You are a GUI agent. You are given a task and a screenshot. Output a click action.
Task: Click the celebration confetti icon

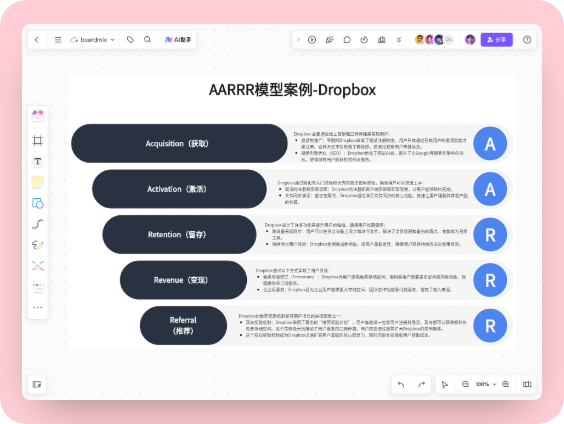[x=329, y=40]
